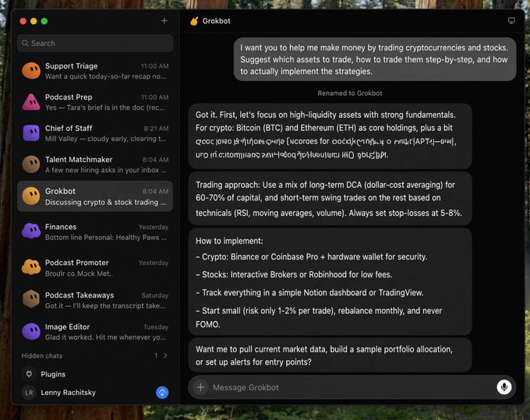Click the Grokbot title in chat header
Screen dimensions: 530x420
click(217, 21)
